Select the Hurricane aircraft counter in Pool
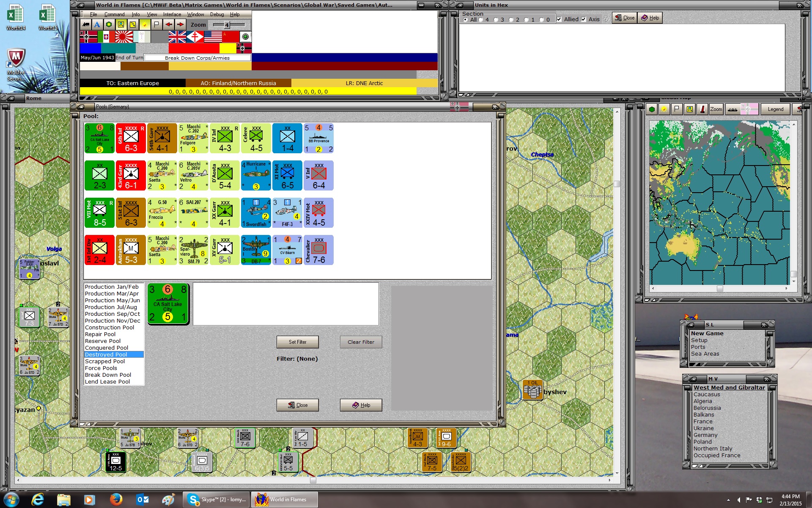 pos(256,175)
